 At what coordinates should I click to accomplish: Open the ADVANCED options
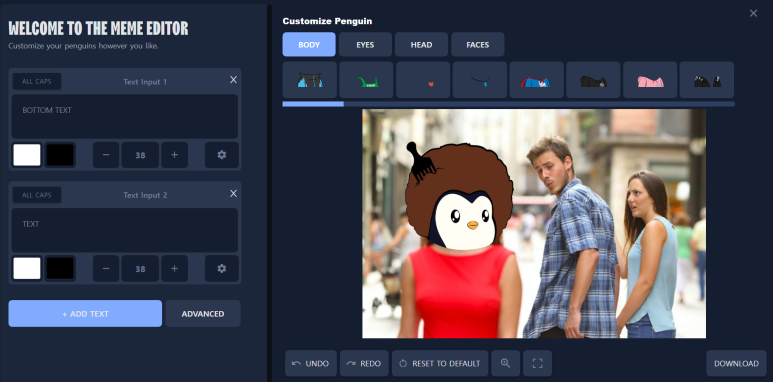[x=203, y=313]
